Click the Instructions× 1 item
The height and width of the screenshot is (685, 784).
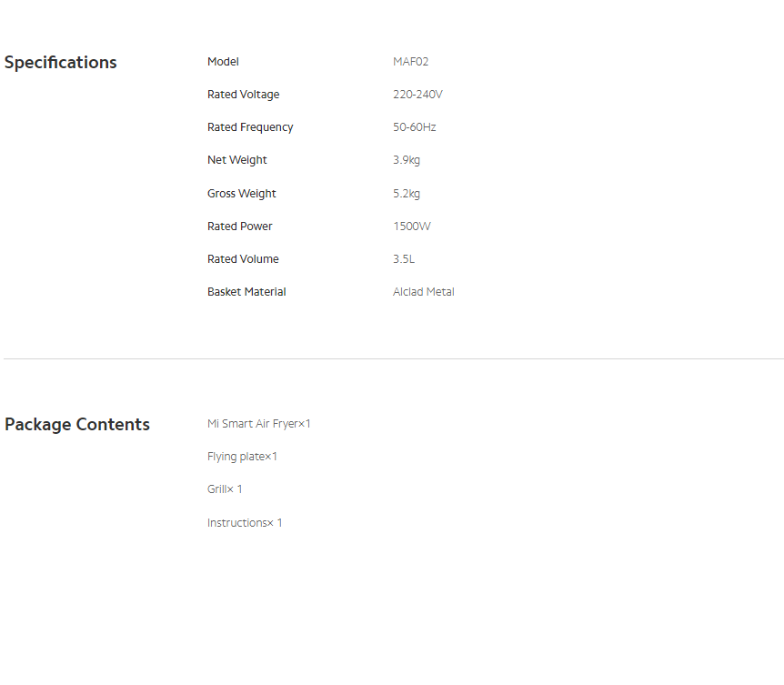tap(245, 523)
